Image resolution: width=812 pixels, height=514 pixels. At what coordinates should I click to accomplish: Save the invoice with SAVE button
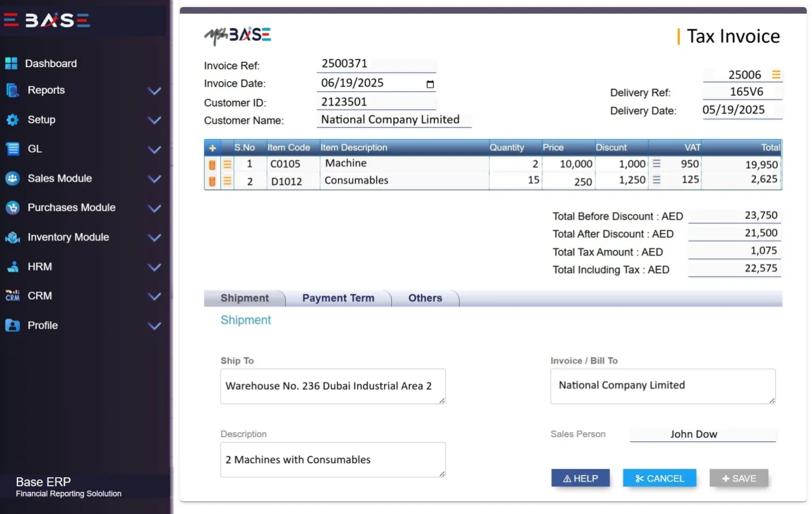[x=738, y=478]
